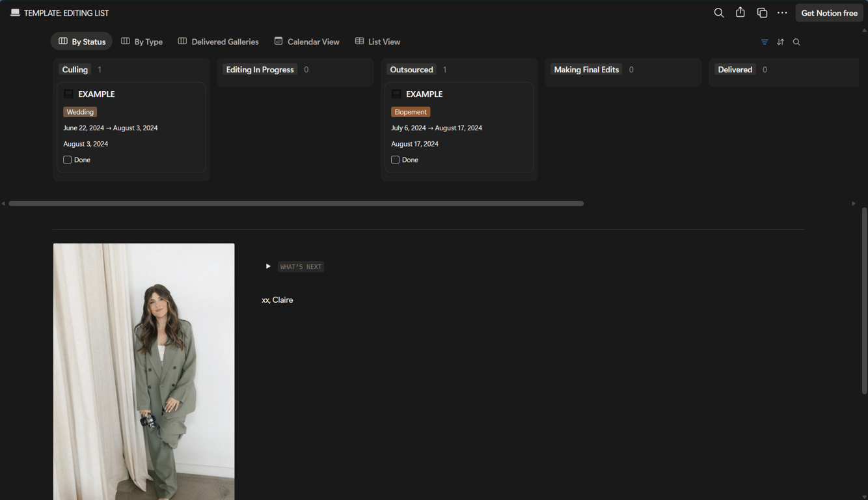
Task: Click the count next to Making Final Edits
Action: (631, 70)
